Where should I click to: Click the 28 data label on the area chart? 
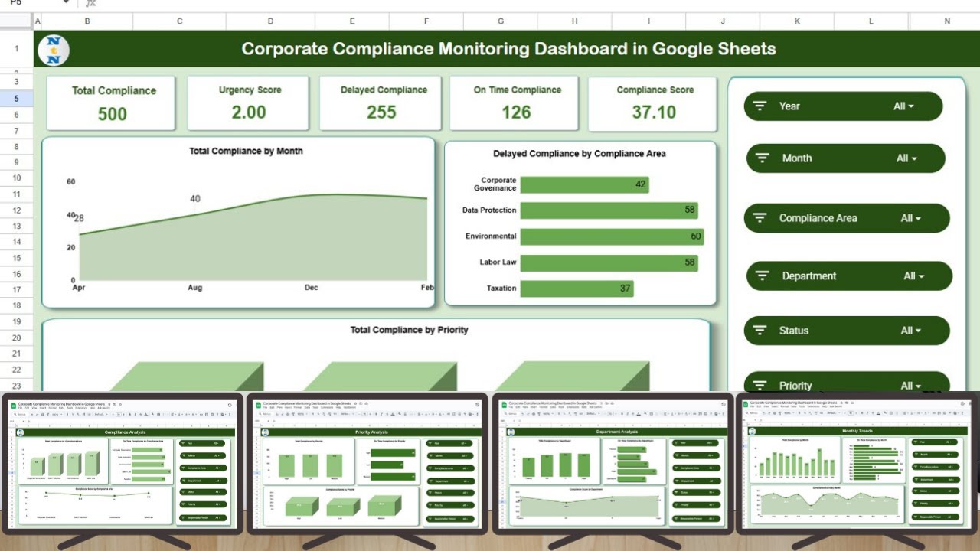point(79,218)
